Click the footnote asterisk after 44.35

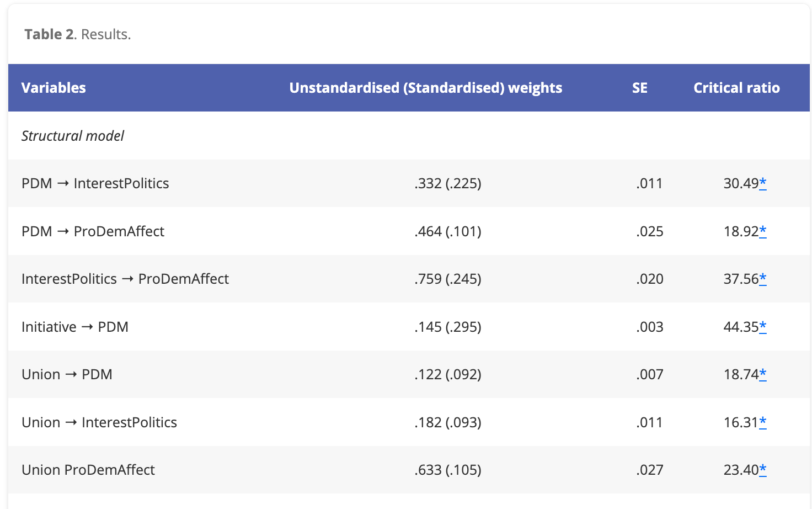762,327
